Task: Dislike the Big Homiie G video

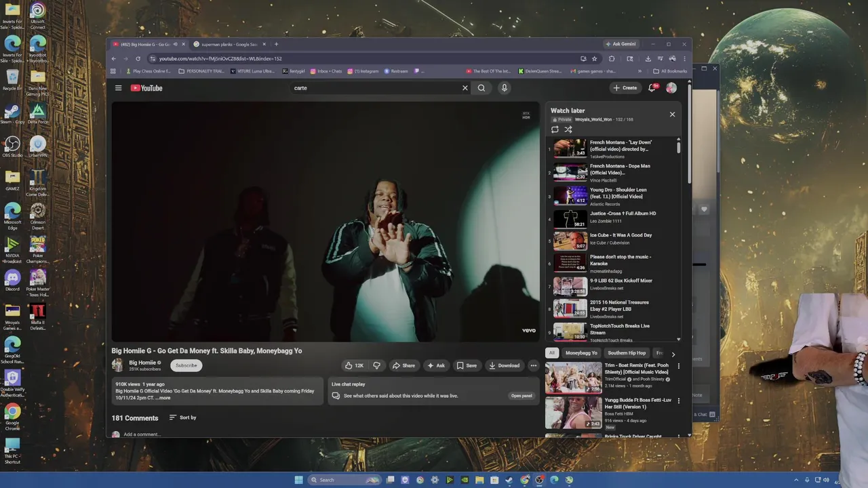Action: click(377, 365)
